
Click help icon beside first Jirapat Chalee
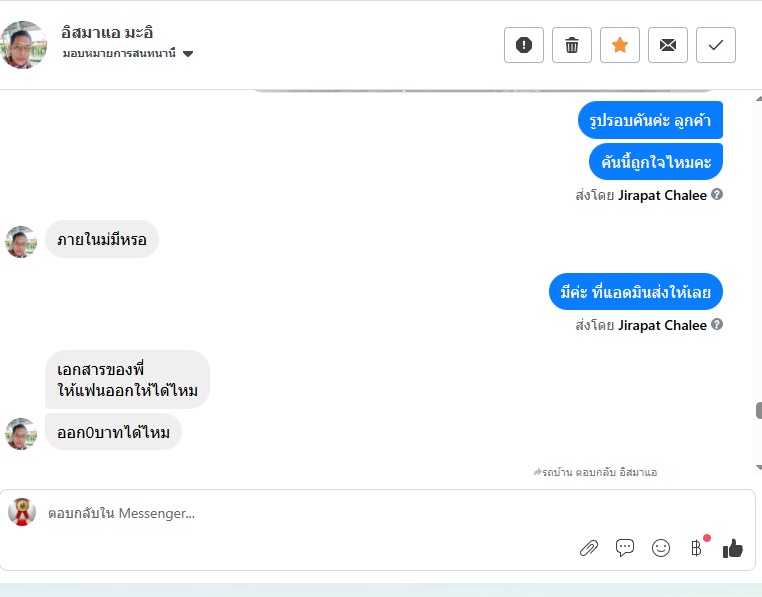[717, 194]
